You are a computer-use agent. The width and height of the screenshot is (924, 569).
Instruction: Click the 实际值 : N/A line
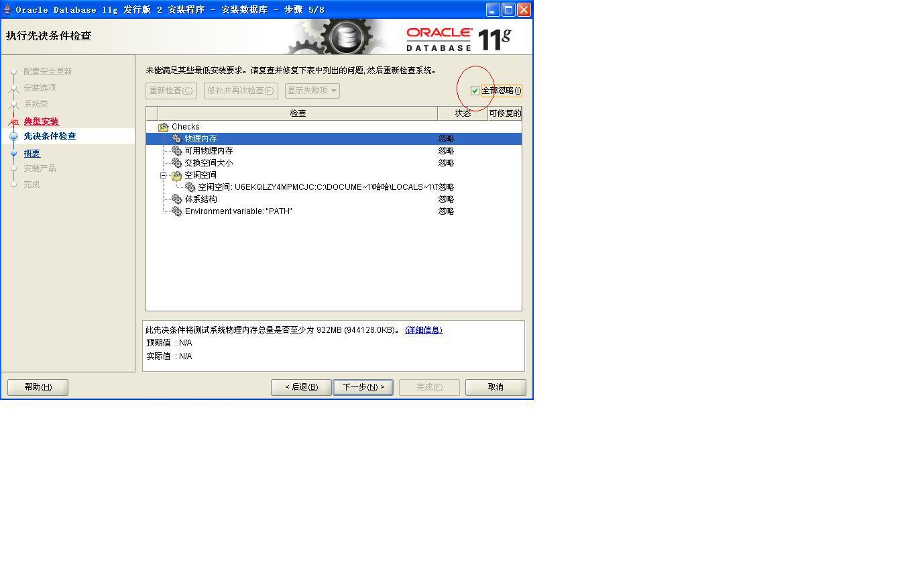(x=170, y=356)
